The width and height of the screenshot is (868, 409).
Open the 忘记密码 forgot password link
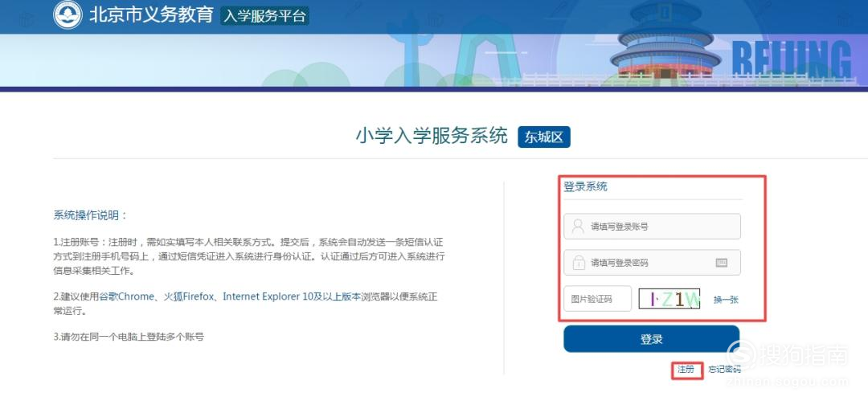click(724, 369)
